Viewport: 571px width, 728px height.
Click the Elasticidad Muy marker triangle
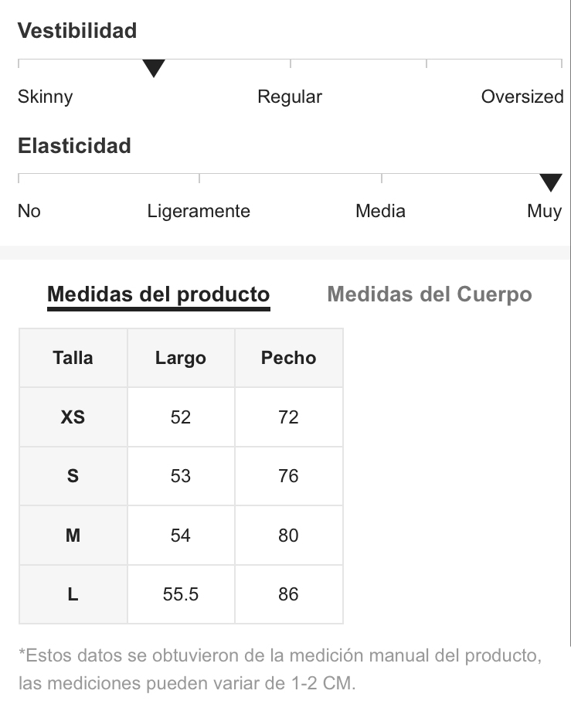tap(551, 182)
